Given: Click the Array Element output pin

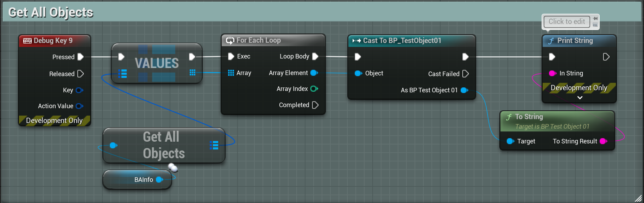Looking at the screenshot, I should coord(314,73).
